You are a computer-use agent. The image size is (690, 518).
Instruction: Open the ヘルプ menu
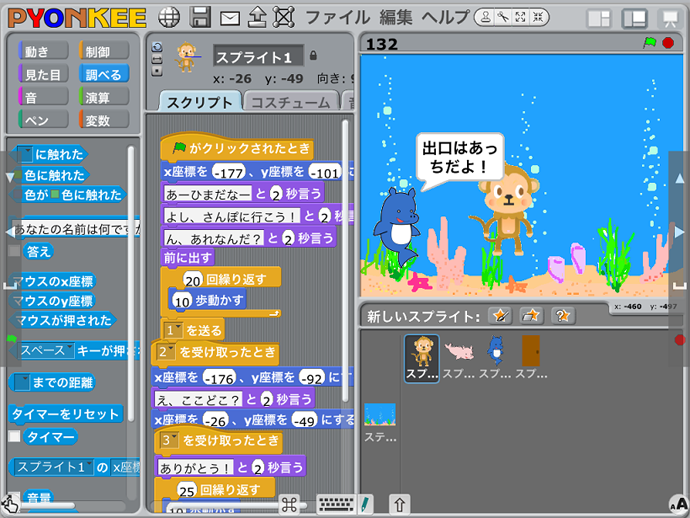(x=445, y=18)
